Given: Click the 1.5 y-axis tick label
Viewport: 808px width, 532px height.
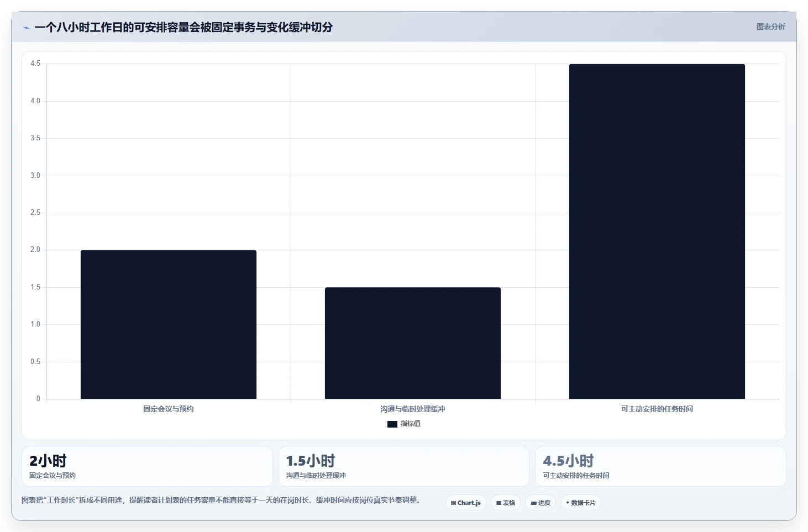Looking at the screenshot, I should (35, 287).
